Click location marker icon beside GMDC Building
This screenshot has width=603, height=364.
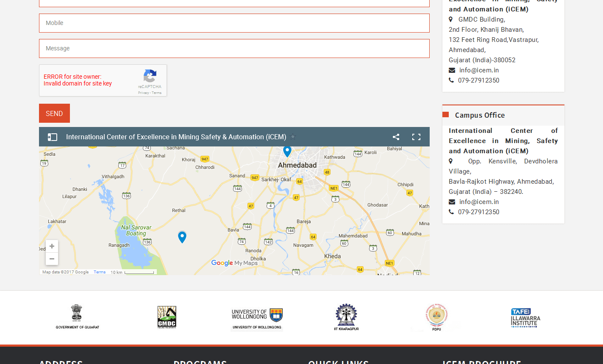(450, 19)
